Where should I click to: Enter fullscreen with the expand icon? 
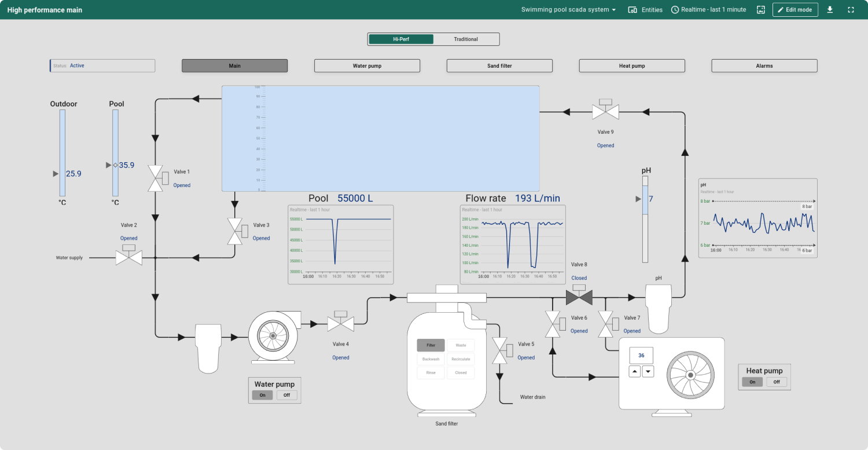(851, 10)
